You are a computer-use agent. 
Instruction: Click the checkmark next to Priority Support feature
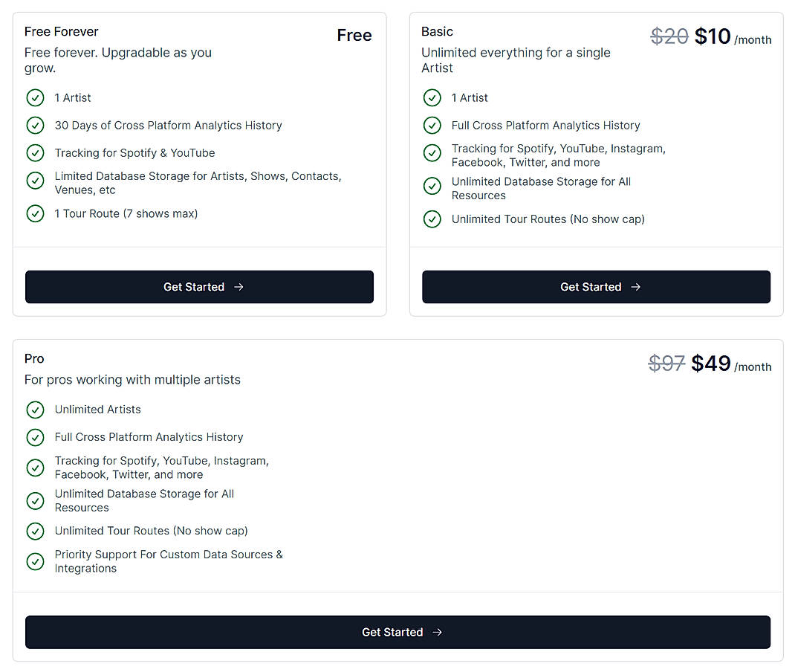tap(36, 562)
